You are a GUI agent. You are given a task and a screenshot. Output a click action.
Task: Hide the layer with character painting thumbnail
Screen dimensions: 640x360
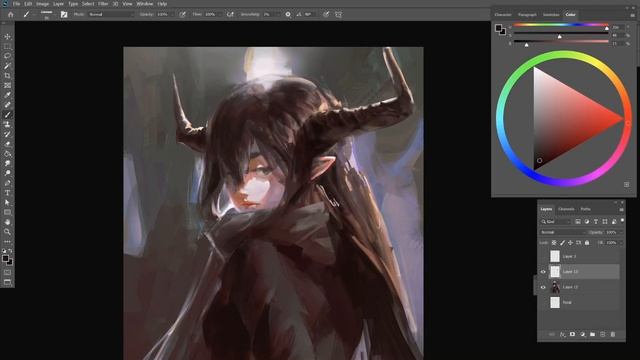(x=543, y=287)
